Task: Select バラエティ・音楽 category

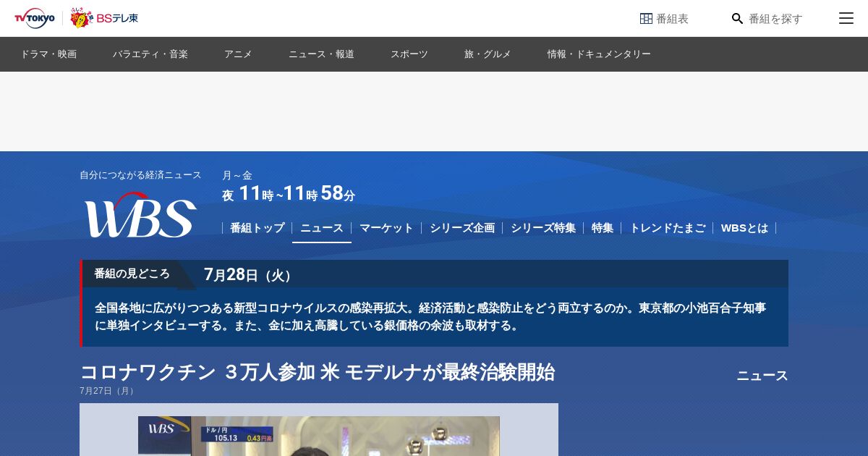Action: pyautogui.click(x=150, y=54)
